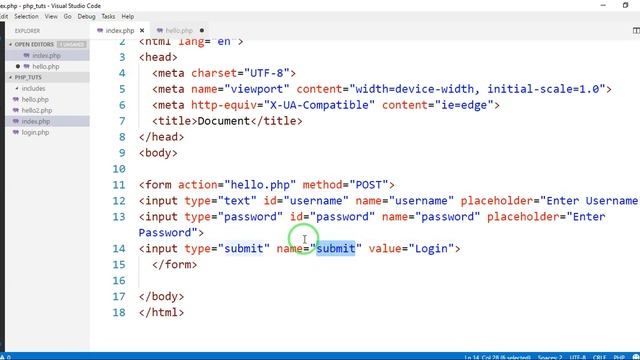Open index.php in PHP_TUTS folder
Viewport: 640px width, 360px height.
36,122
